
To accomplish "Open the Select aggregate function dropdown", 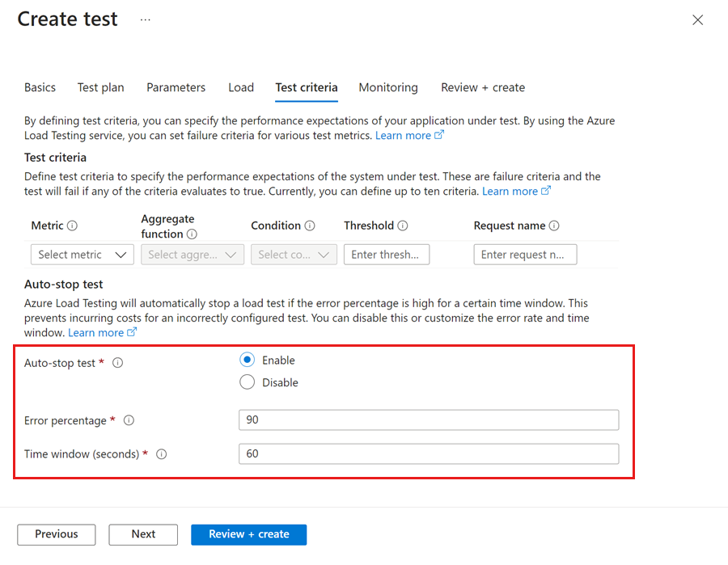I will (x=192, y=254).
